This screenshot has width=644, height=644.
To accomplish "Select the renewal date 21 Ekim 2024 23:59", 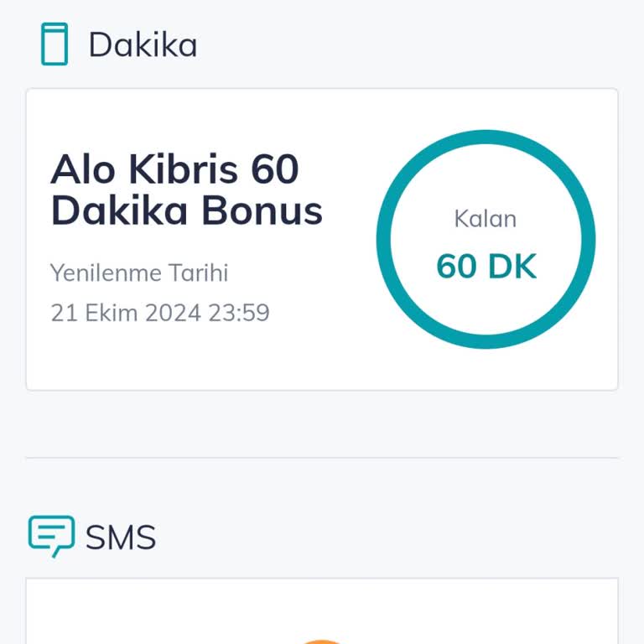I will (x=160, y=313).
